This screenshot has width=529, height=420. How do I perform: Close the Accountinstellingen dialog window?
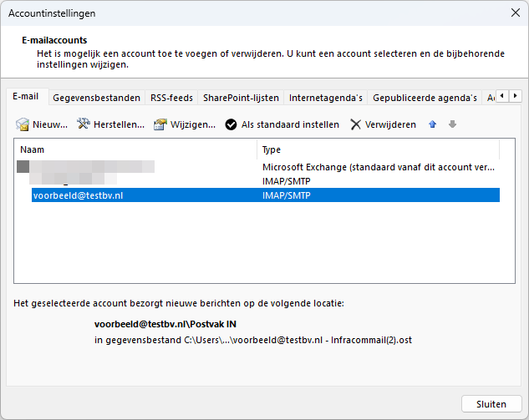(x=515, y=13)
